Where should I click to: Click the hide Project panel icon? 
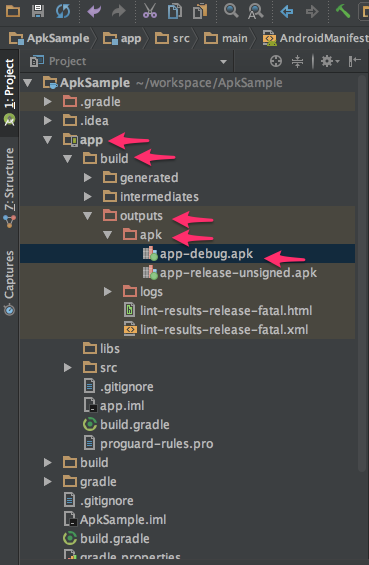pos(355,61)
